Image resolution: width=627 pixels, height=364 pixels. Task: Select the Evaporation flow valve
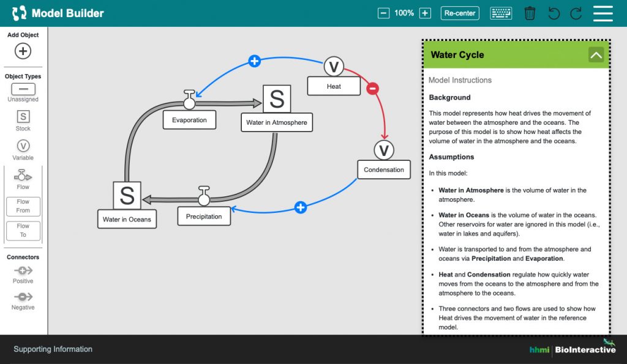(x=189, y=100)
